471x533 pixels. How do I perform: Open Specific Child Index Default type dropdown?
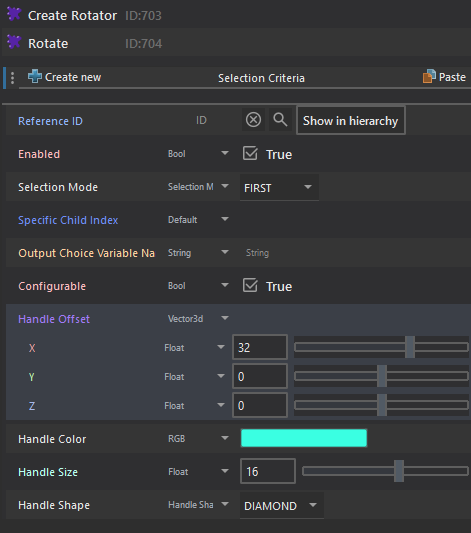(x=225, y=219)
